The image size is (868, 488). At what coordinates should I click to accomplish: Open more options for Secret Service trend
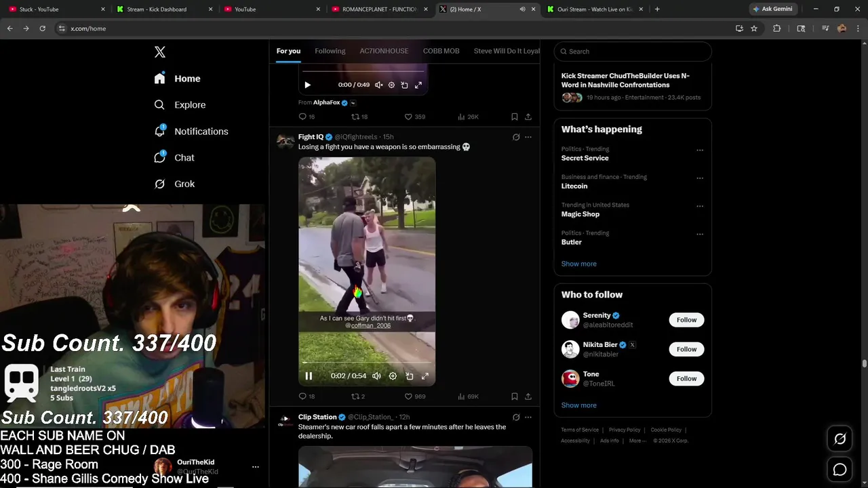[x=700, y=150]
